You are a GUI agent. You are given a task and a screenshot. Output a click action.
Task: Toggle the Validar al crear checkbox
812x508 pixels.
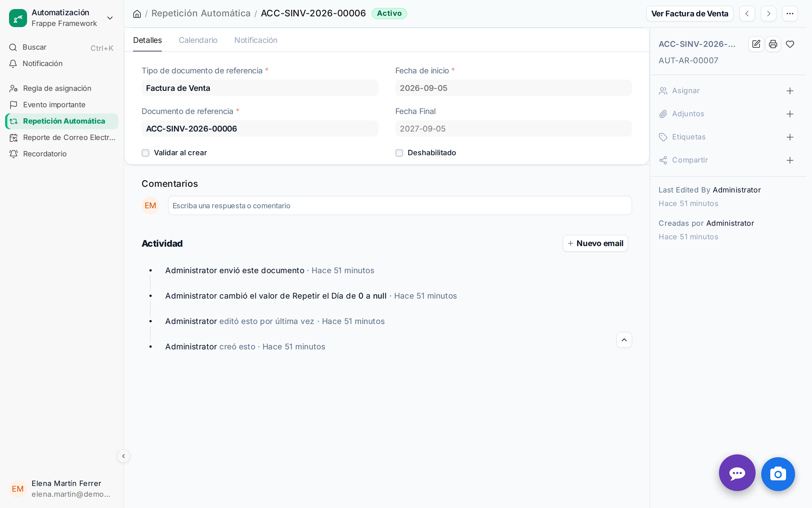pos(145,153)
